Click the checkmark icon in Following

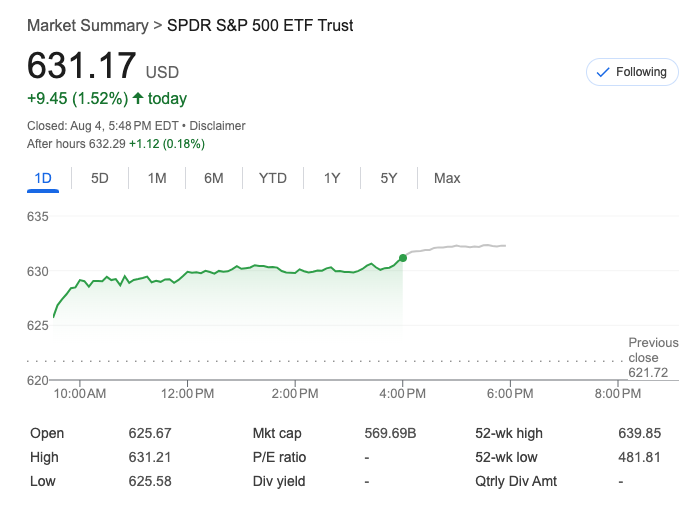click(x=603, y=72)
